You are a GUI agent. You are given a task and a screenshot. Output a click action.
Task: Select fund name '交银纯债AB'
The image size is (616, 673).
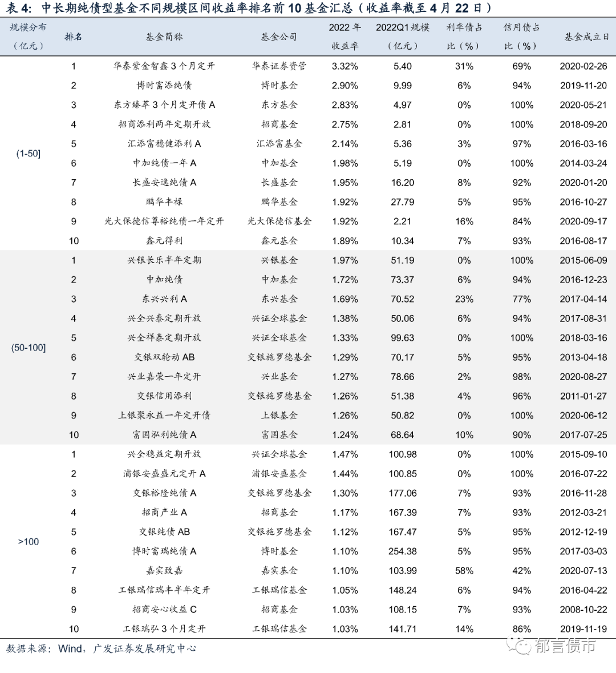click(164, 532)
